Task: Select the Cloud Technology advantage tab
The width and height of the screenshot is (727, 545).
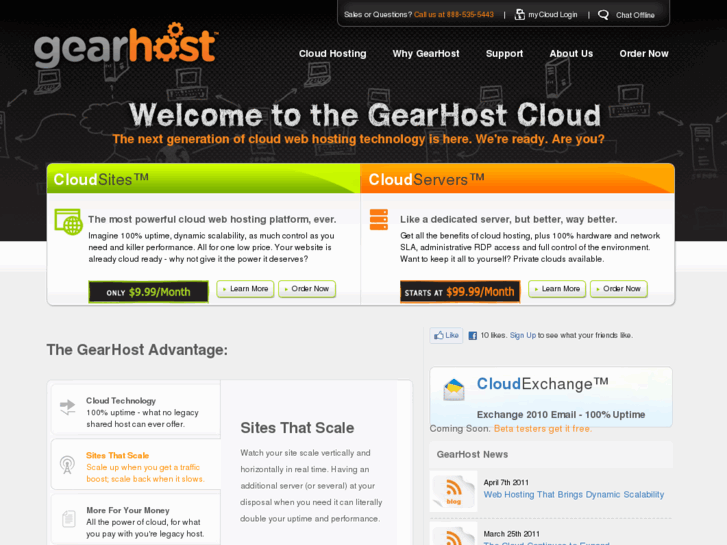Action: tap(136, 410)
